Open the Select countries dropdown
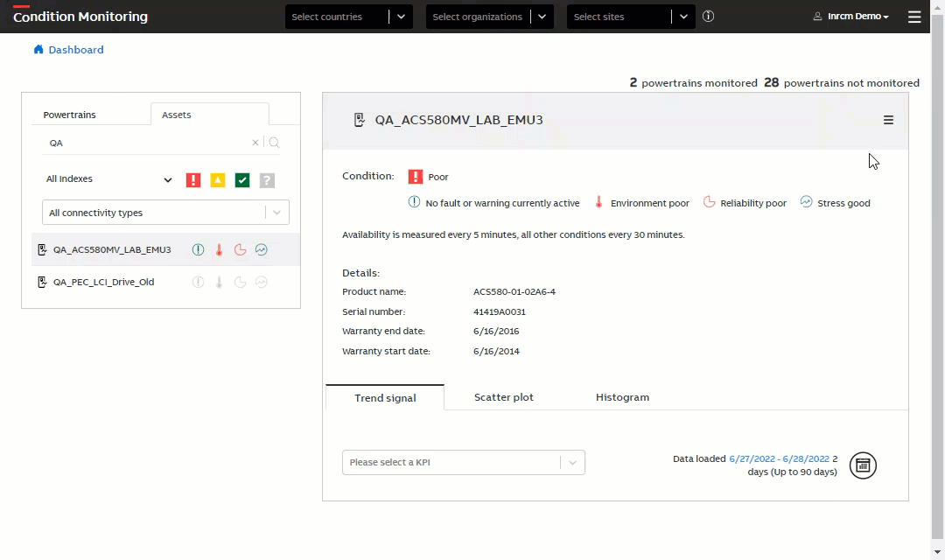The image size is (945, 560). point(349,17)
